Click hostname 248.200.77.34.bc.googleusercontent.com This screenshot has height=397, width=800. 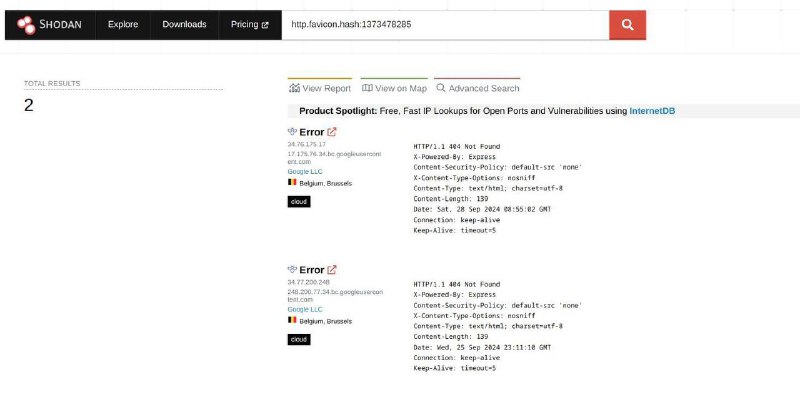click(335, 295)
